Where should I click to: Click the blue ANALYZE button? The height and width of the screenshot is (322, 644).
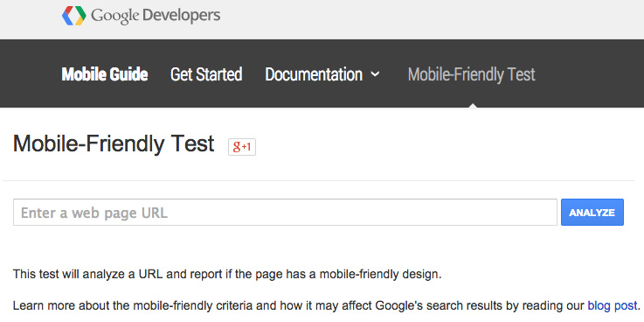point(592,213)
